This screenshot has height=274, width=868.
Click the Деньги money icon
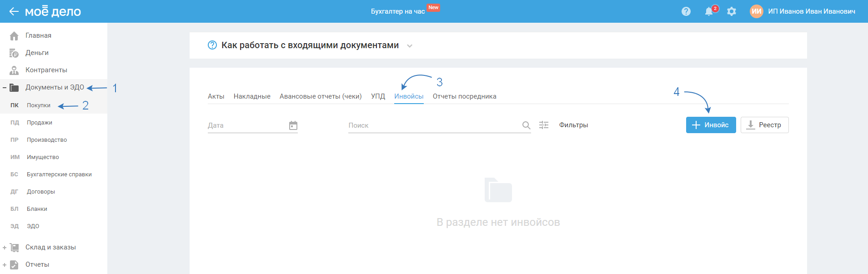click(x=14, y=53)
